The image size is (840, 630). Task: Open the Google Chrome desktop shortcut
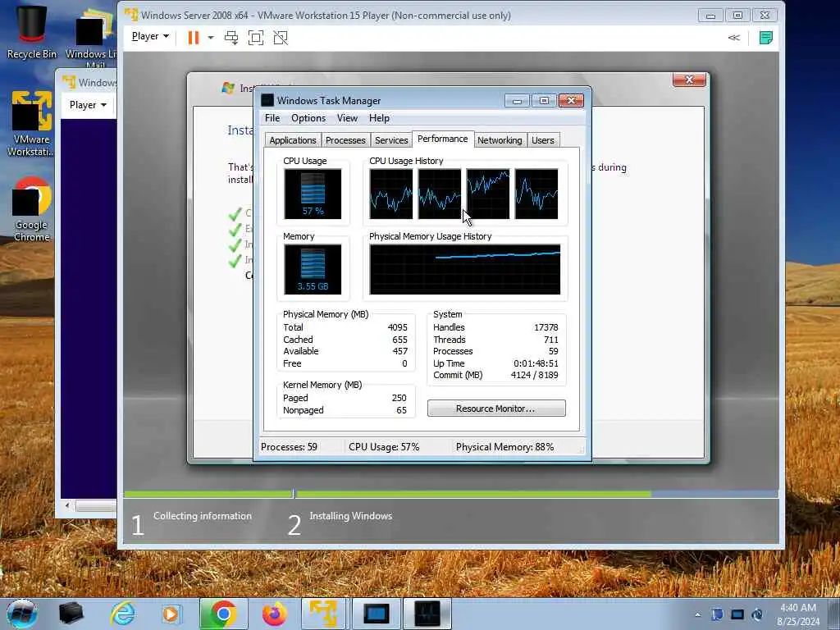click(x=32, y=209)
